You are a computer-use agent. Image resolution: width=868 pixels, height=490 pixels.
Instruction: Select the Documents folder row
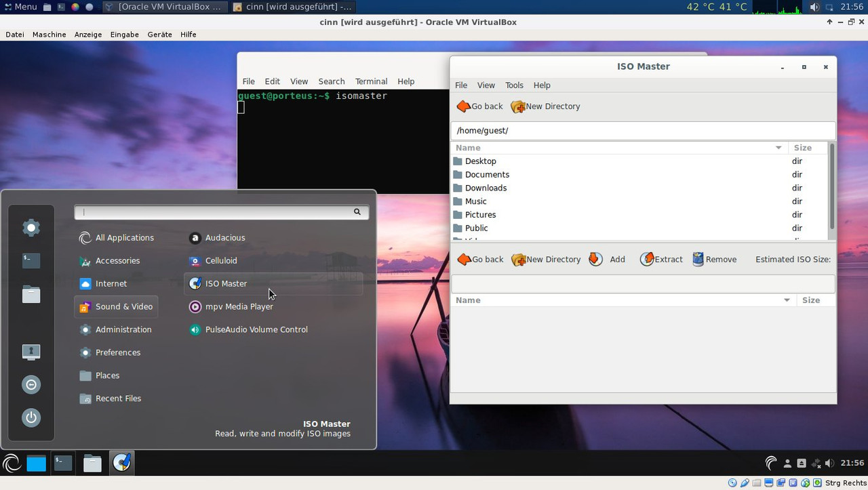pyautogui.click(x=639, y=175)
